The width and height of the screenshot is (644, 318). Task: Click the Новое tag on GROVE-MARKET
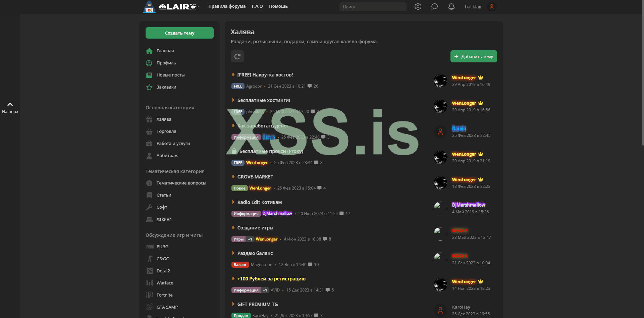(x=239, y=188)
